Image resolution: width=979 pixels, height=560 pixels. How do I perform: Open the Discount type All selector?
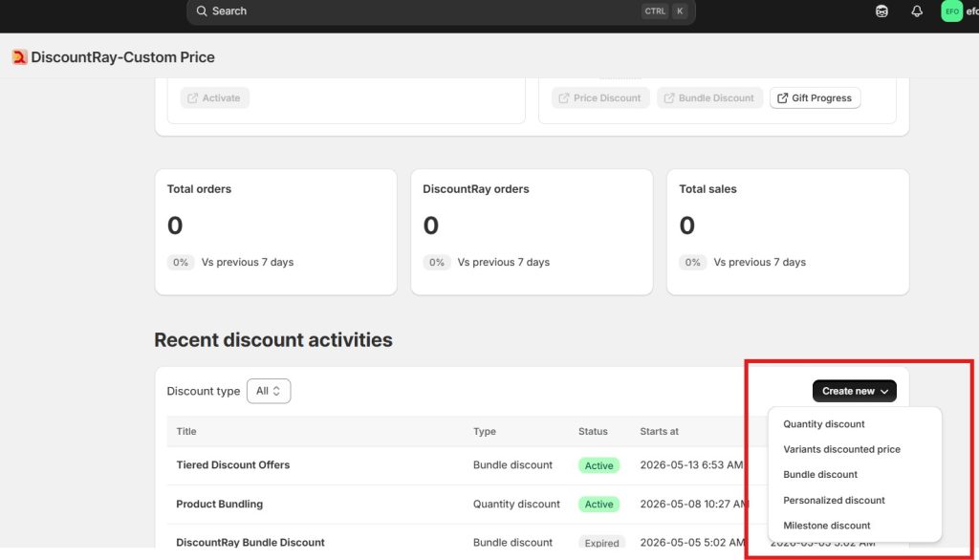click(269, 391)
